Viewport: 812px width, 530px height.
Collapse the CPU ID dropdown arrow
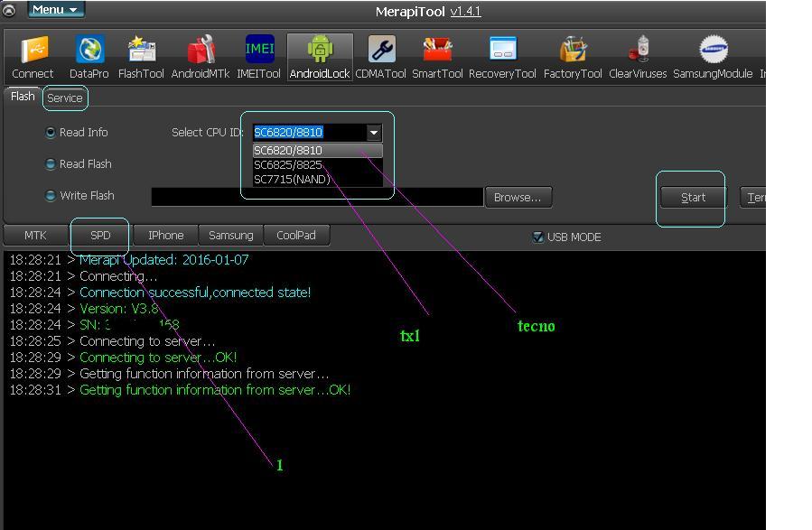click(374, 133)
